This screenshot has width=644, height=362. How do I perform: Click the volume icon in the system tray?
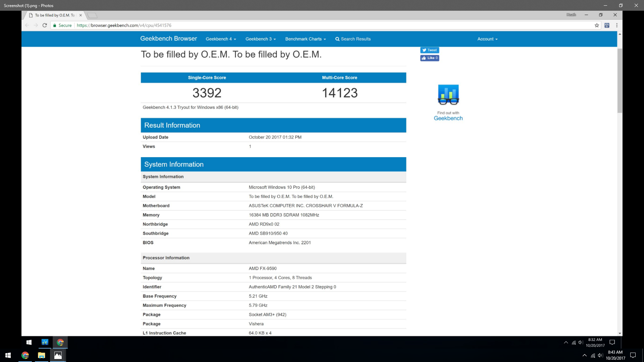[x=600, y=355]
